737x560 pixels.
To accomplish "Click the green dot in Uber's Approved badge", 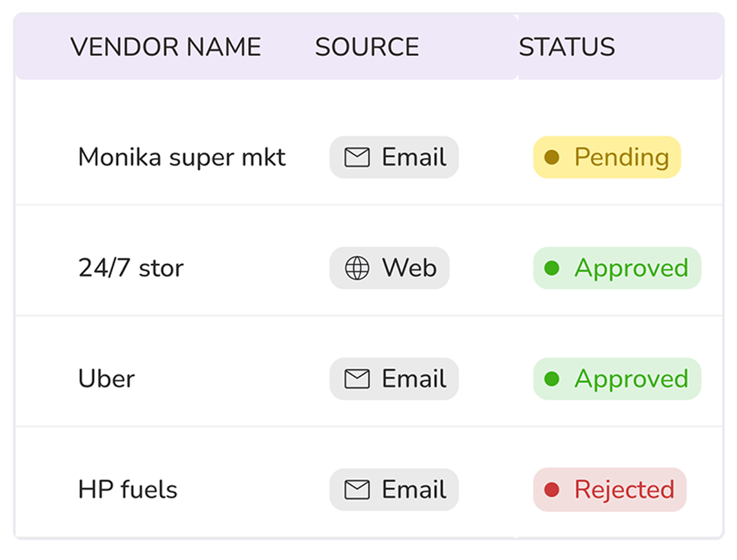I will coord(551,379).
